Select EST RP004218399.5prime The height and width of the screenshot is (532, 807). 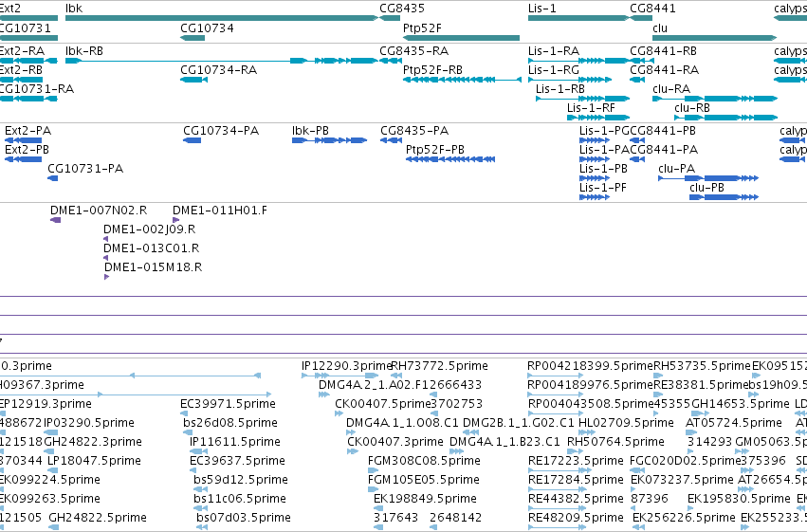(x=591, y=366)
